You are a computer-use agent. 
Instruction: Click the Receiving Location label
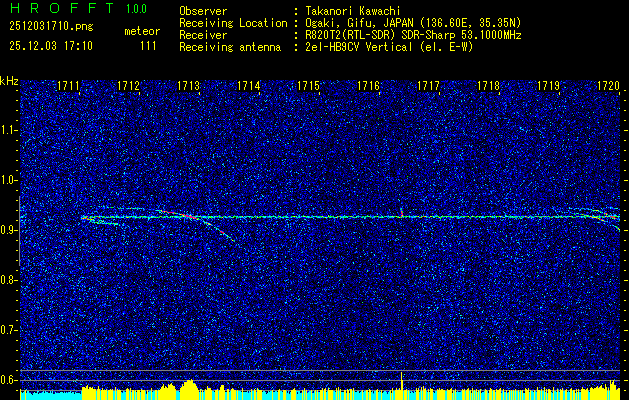coord(233,23)
